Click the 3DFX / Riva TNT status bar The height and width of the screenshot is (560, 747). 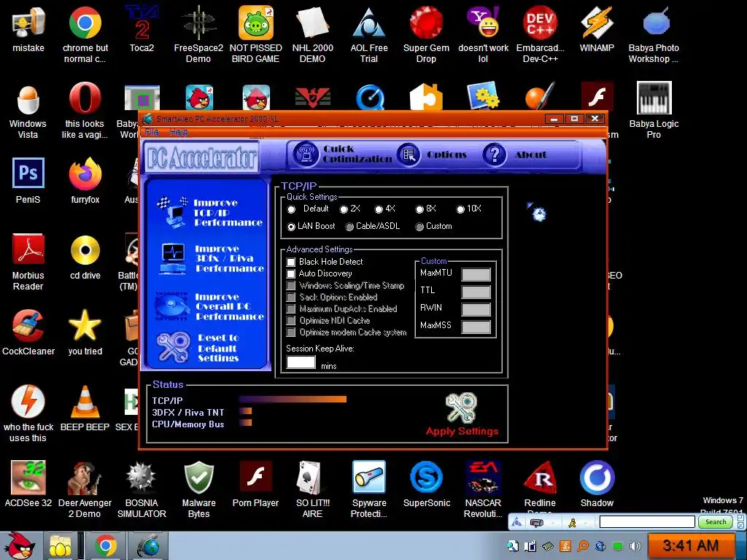[x=245, y=411]
